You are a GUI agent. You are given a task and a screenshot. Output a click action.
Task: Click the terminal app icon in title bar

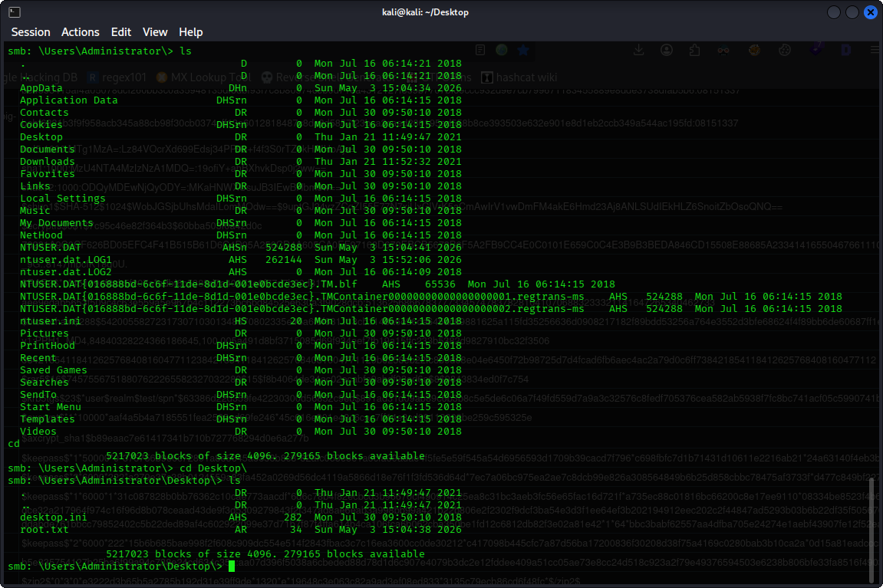click(15, 11)
